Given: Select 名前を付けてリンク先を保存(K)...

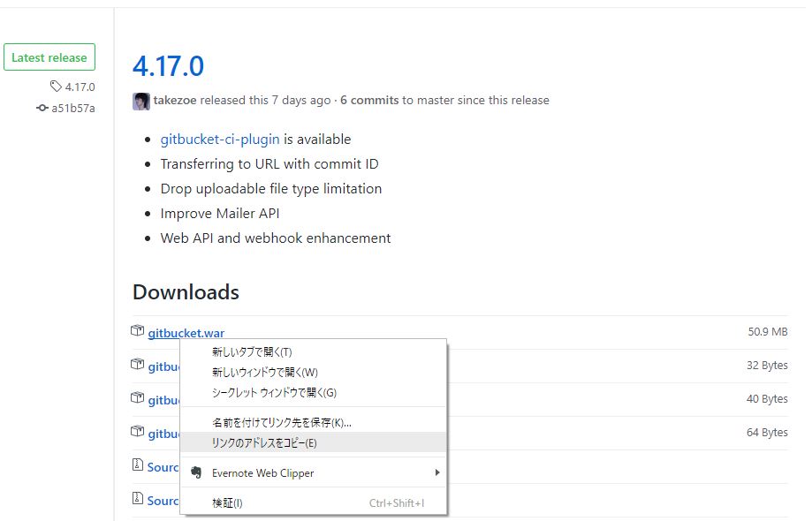Looking at the screenshot, I should [x=314, y=423].
